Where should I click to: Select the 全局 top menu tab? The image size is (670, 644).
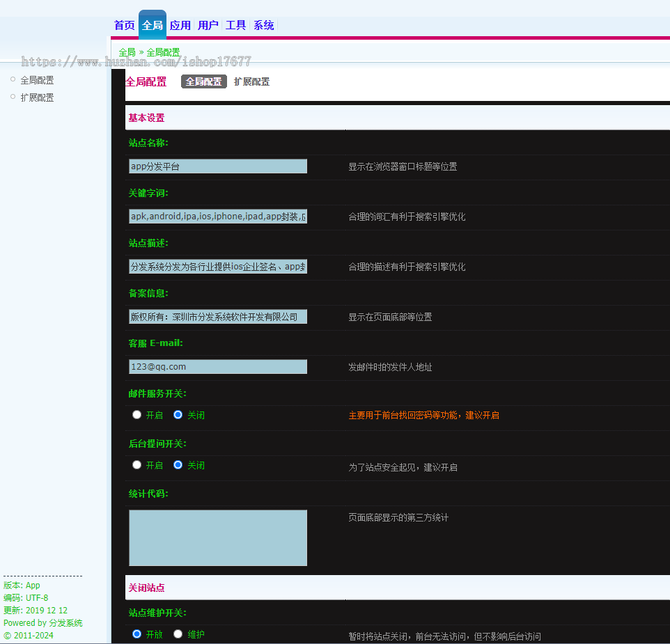153,25
